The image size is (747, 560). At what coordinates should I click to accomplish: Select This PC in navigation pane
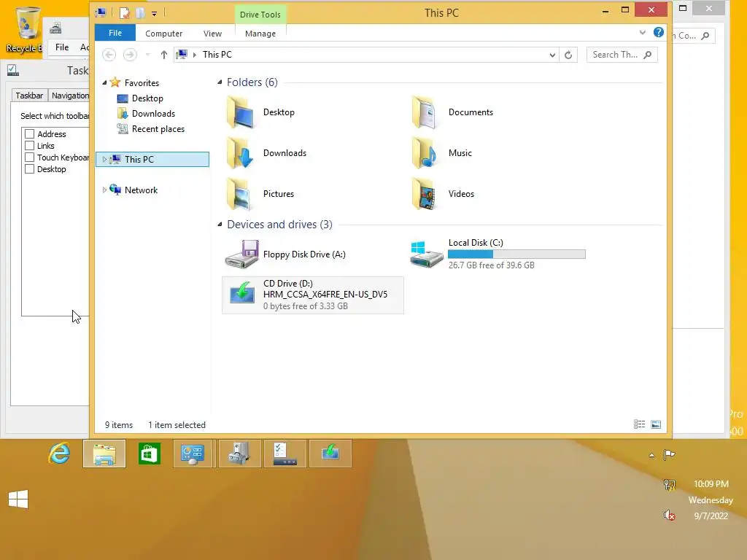point(152,160)
